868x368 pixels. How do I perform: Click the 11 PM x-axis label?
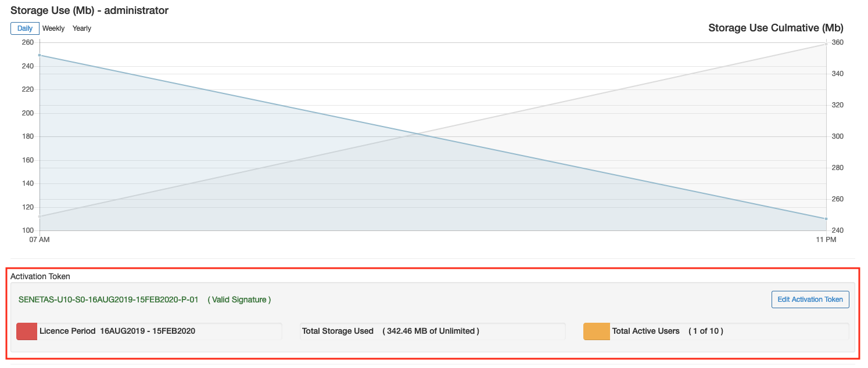click(x=826, y=239)
